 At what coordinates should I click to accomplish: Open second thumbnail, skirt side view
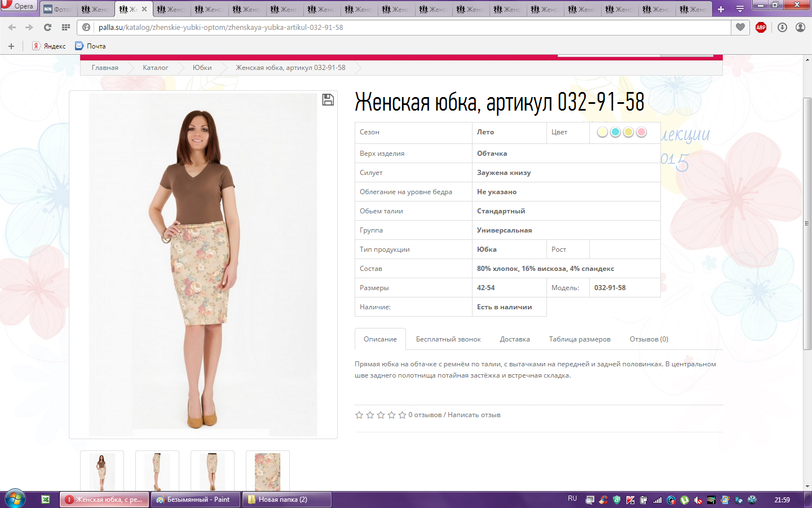(x=157, y=471)
